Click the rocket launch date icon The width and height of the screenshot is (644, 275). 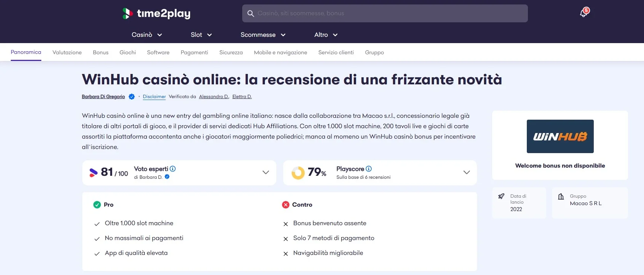click(x=501, y=196)
